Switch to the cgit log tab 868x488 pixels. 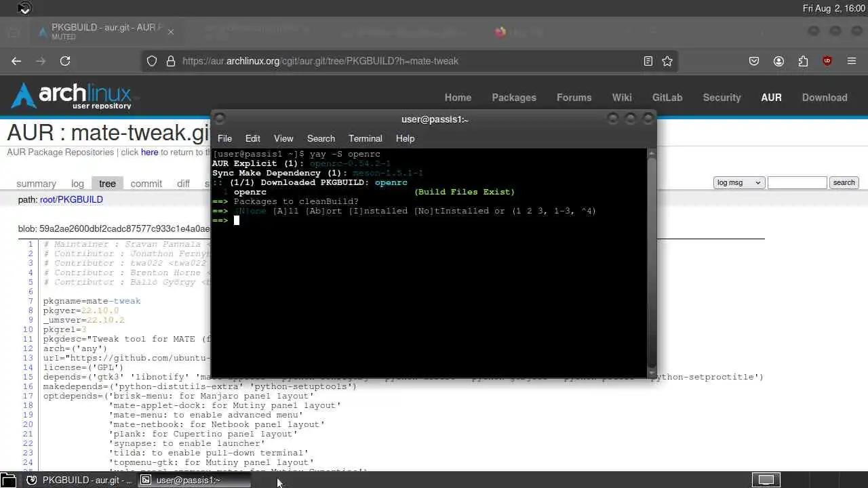[x=77, y=184]
